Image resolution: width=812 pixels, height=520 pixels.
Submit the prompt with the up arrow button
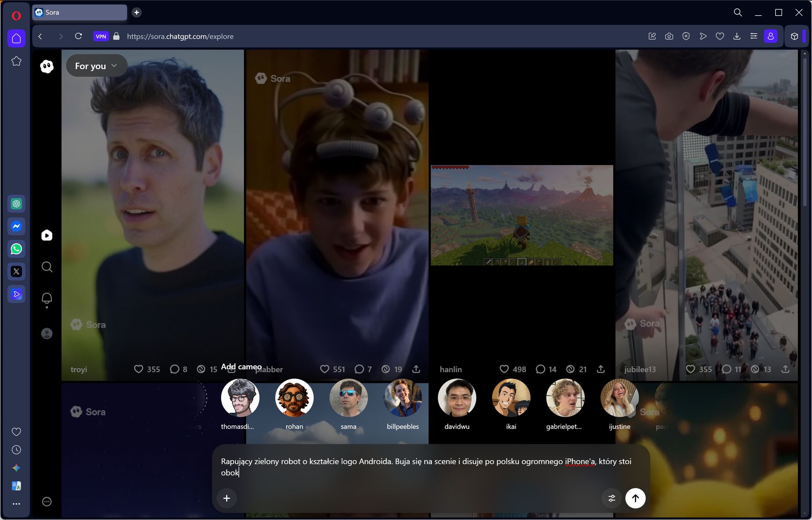click(635, 498)
